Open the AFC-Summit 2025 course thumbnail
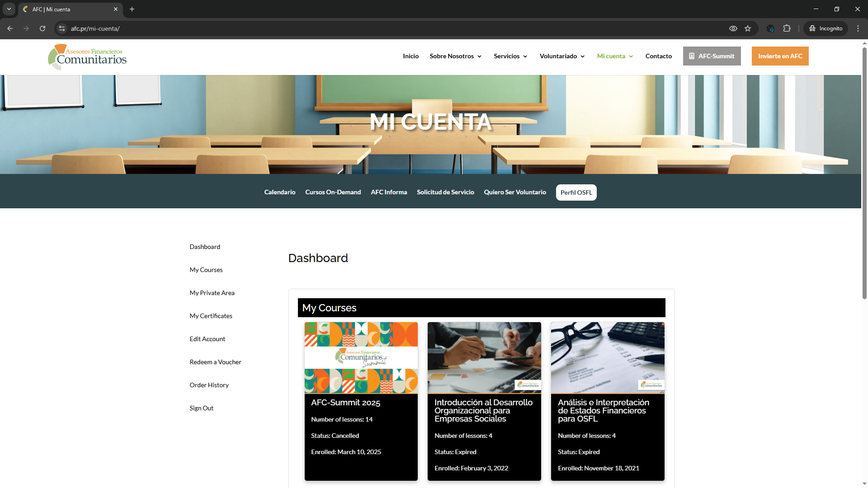The image size is (868, 488). point(361,357)
